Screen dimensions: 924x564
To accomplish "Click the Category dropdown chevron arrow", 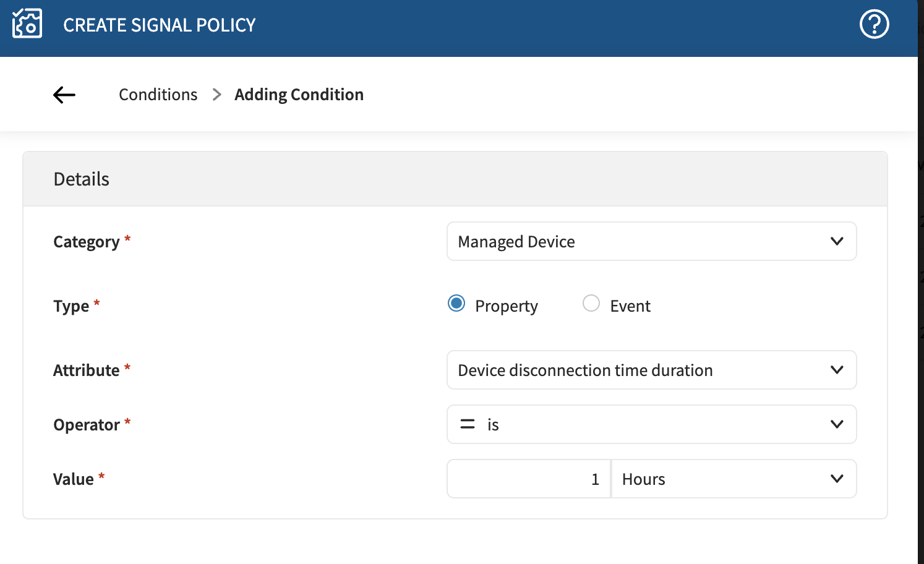I will (836, 241).
